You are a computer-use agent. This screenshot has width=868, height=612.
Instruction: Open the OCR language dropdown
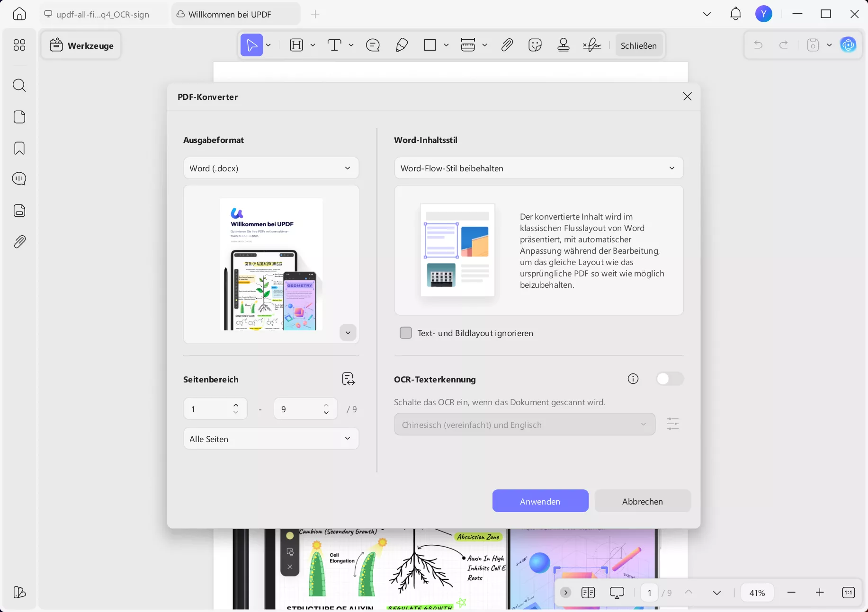click(x=525, y=425)
